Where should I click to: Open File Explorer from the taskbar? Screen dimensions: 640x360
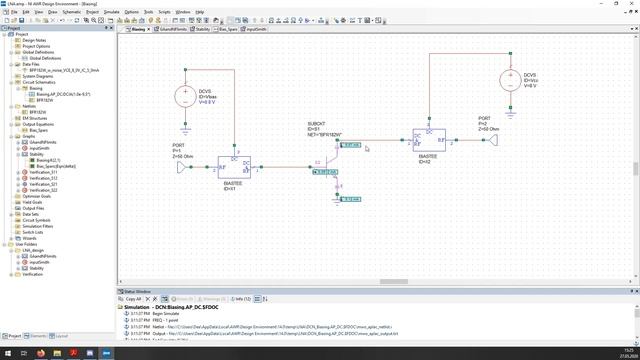(x=57, y=353)
